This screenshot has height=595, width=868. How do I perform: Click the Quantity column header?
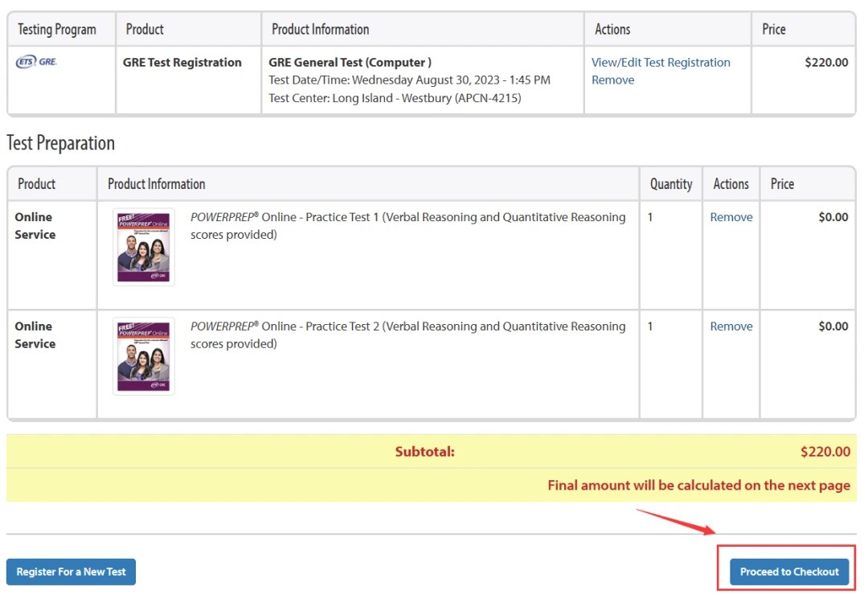click(x=670, y=184)
